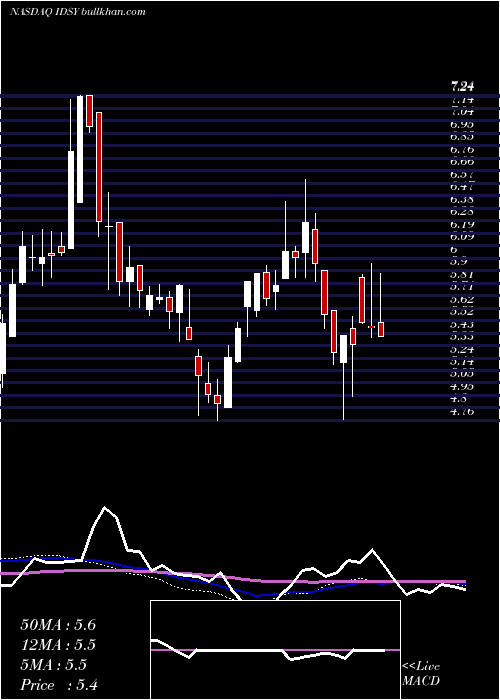Click the 5.9 price axis label
This screenshot has height=700, width=500.
point(459,262)
